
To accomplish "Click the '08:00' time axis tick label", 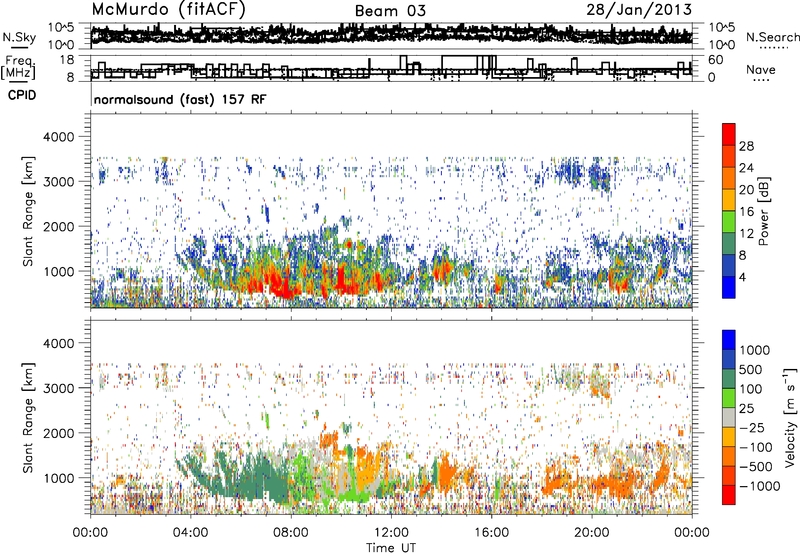I will (x=290, y=533).
